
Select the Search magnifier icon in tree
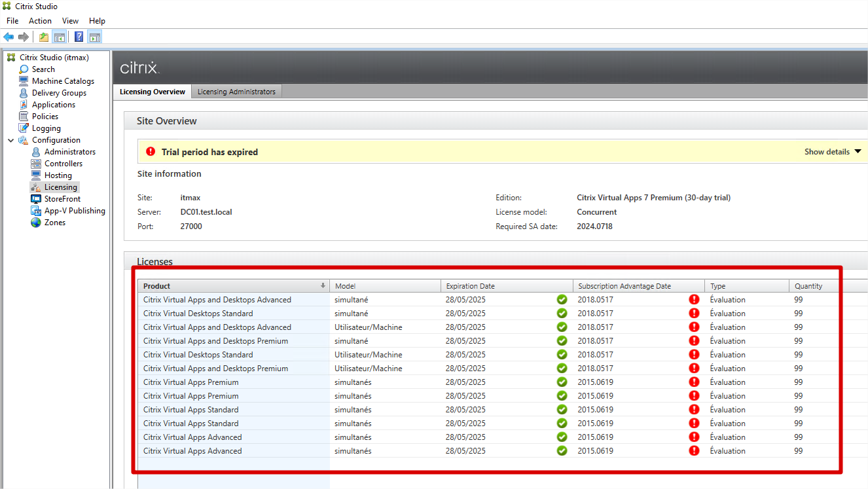[24, 69]
